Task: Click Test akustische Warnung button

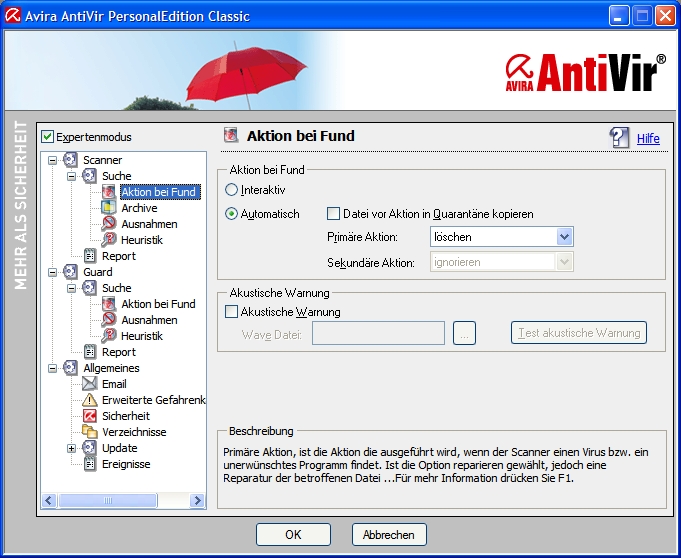Action: point(579,333)
